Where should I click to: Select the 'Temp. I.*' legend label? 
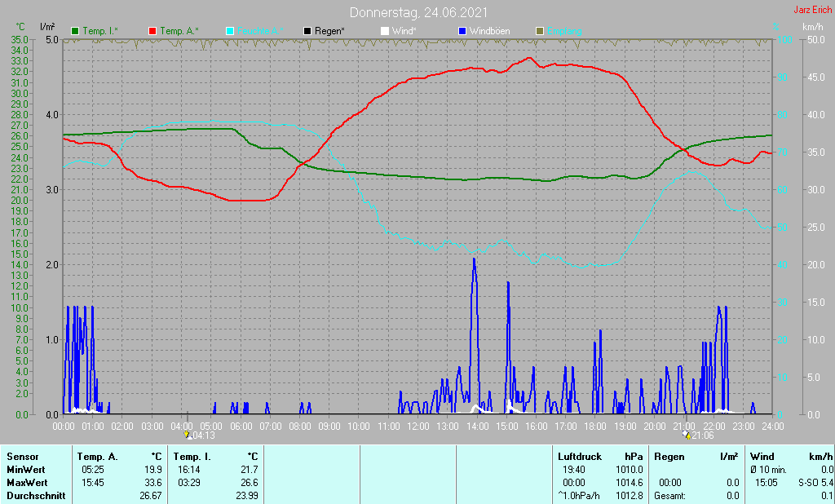pos(100,32)
